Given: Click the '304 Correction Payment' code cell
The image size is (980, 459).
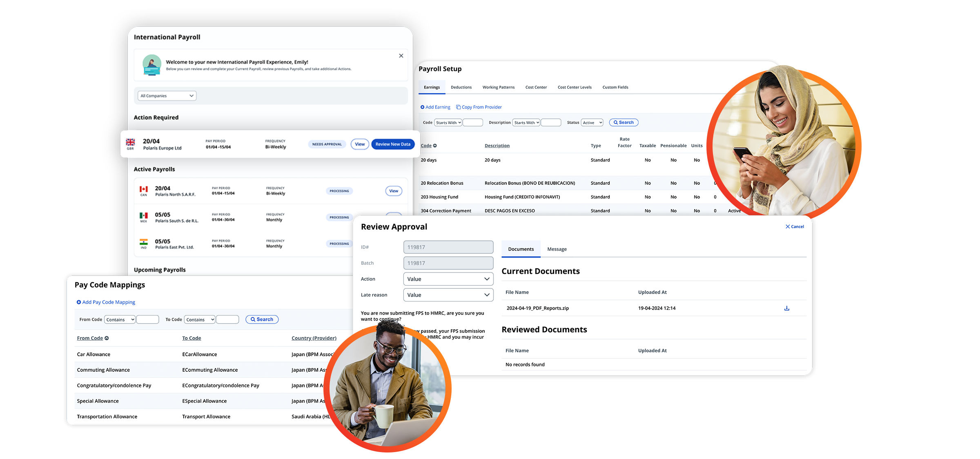Looking at the screenshot, I should pyautogui.click(x=446, y=211).
